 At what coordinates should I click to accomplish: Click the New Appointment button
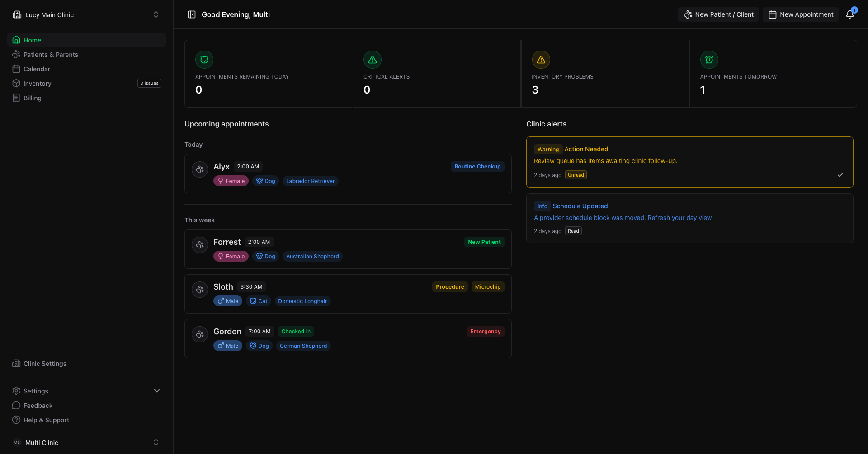tap(801, 14)
